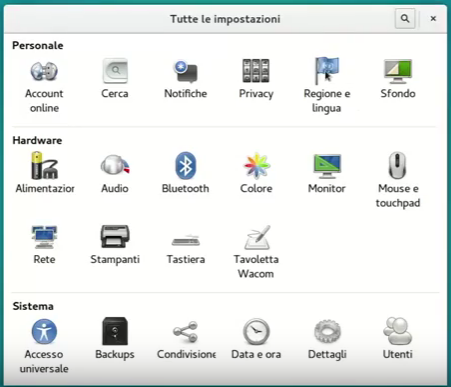Open Condivisione sharing settings
The height and width of the screenshot is (387, 451).
(186, 339)
